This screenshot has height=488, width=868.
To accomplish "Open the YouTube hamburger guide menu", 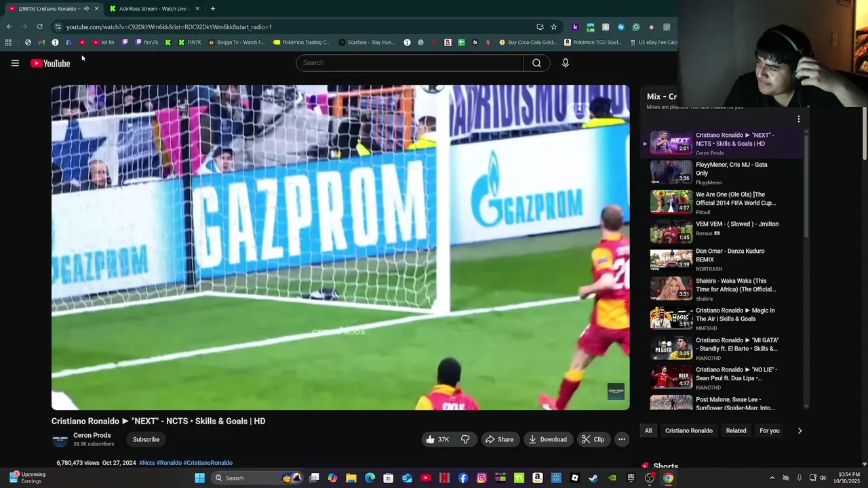I will coord(15,63).
